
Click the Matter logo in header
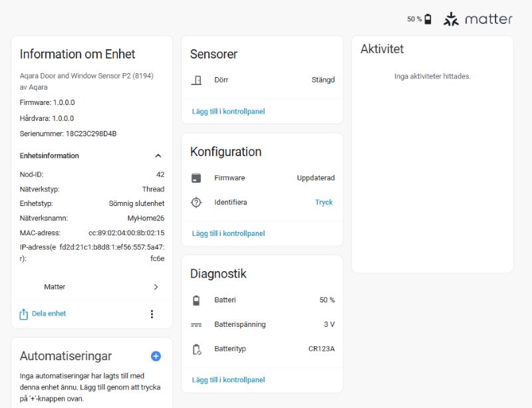coord(478,19)
